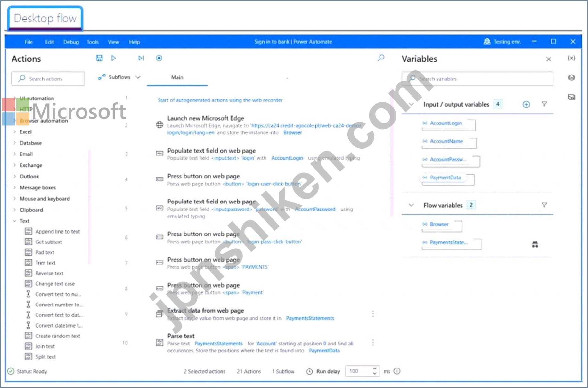This screenshot has width=588, height=388.
Task: Select Convert number to text action
Action: [54, 305]
